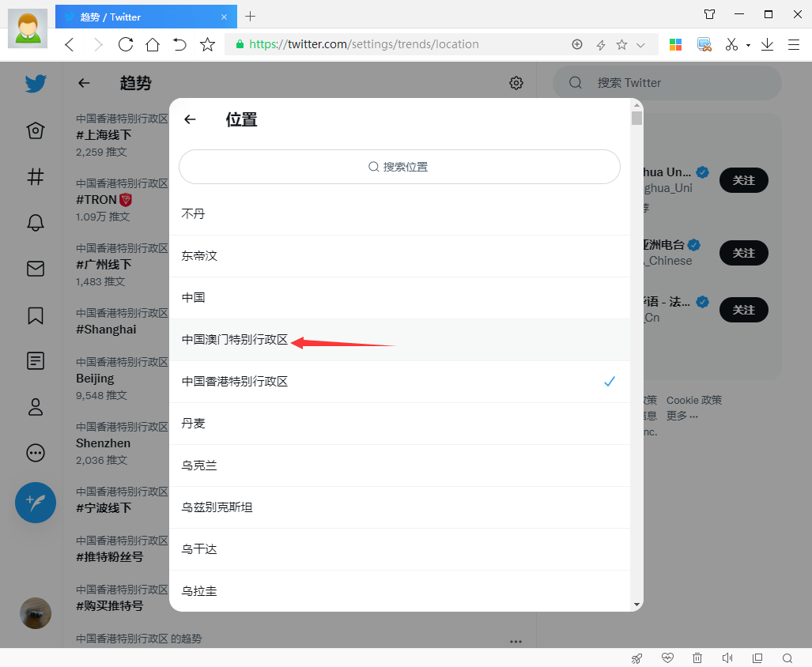Select 乌兹别克斯坦 from location list
This screenshot has width=812, height=667.
coord(399,507)
